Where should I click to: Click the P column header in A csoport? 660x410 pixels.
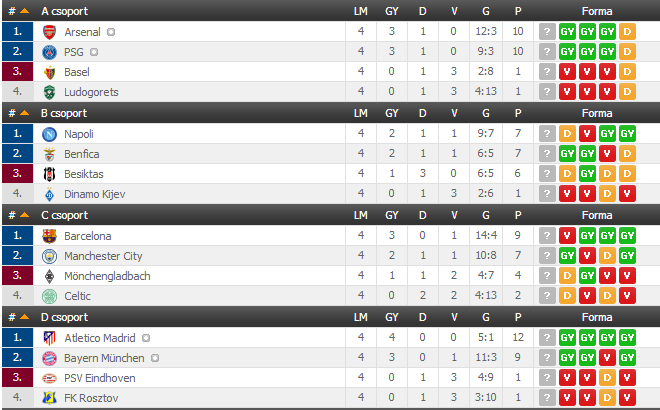click(518, 11)
